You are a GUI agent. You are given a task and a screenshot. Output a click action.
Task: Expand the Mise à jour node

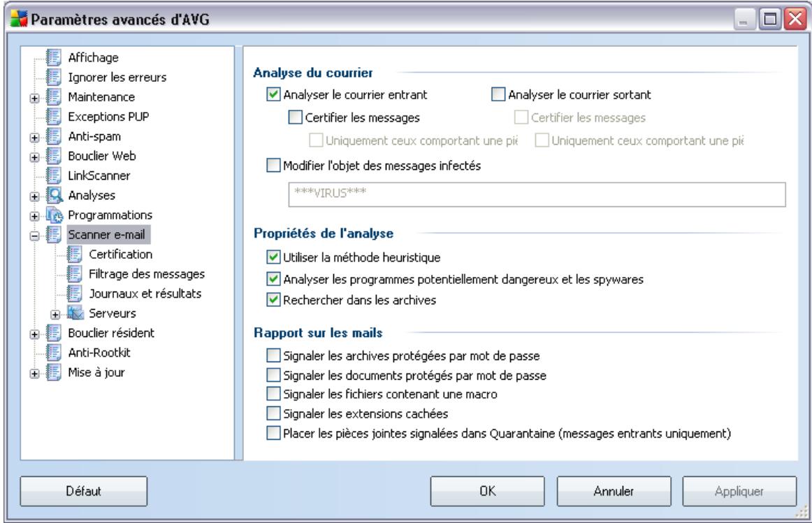click(x=35, y=373)
